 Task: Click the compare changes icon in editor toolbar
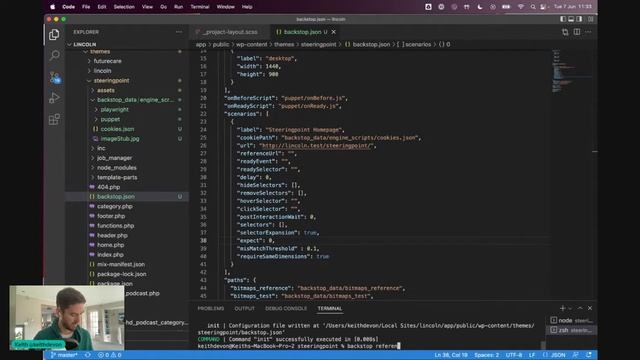[565, 32]
